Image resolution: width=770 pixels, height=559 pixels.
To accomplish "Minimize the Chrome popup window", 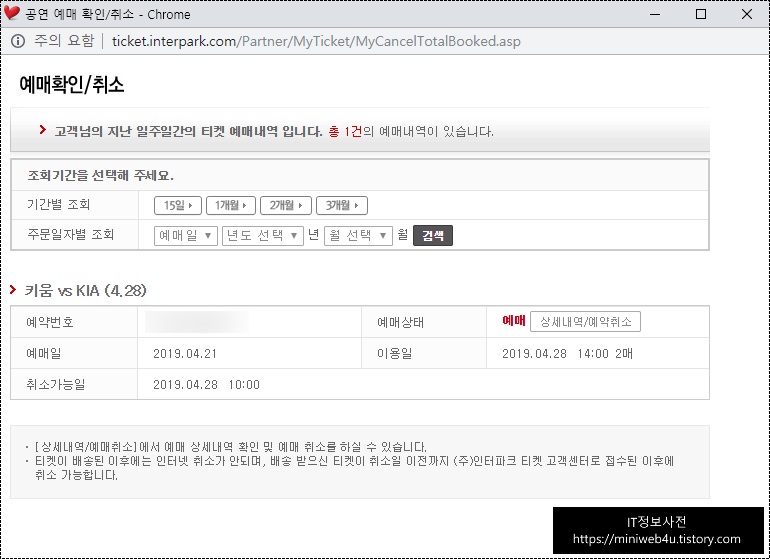I will (x=655, y=14).
